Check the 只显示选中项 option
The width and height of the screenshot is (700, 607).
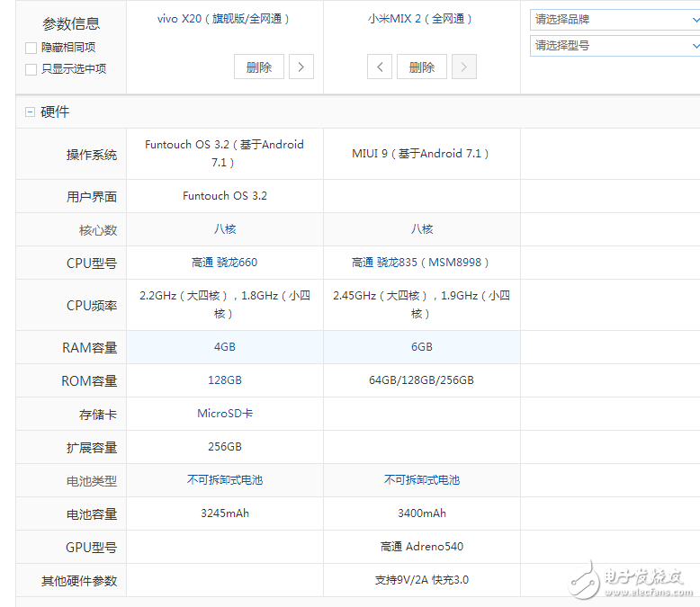31,69
